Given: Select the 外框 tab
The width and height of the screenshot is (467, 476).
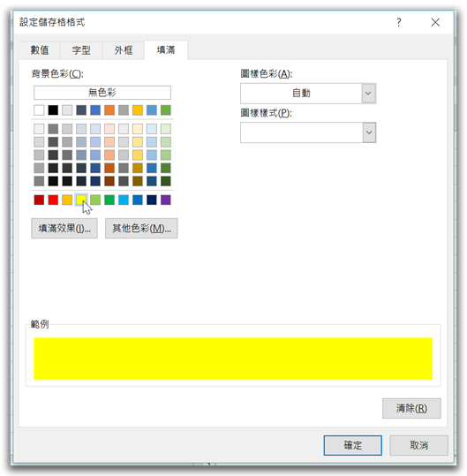Looking at the screenshot, I should tap(124, 49).
